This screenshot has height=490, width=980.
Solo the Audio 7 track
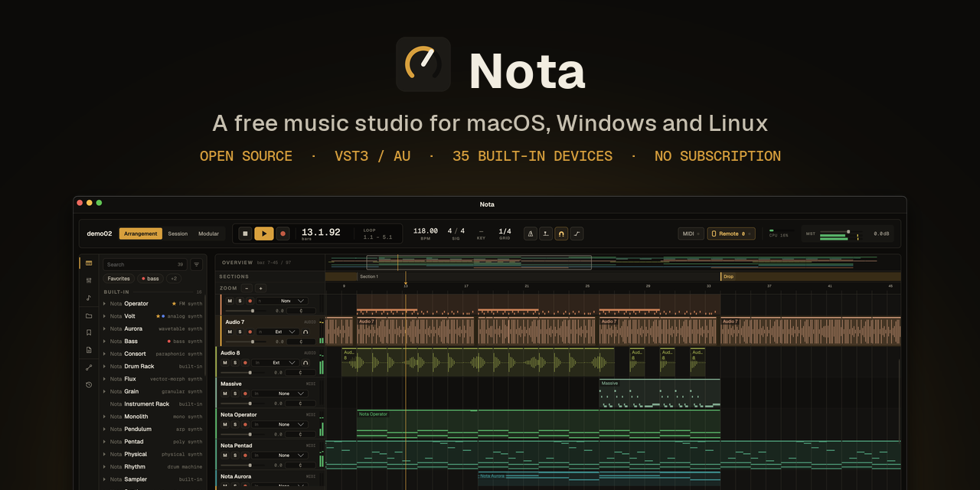point(240,332)
